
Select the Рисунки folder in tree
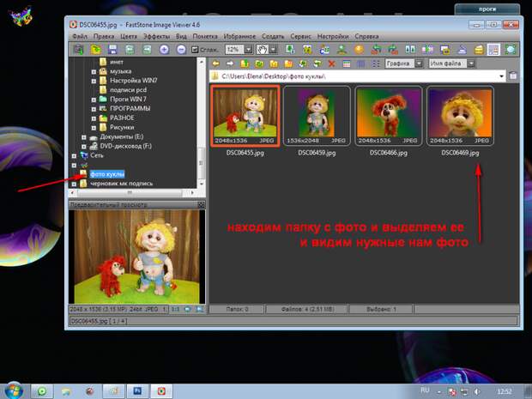click(122, 128)
